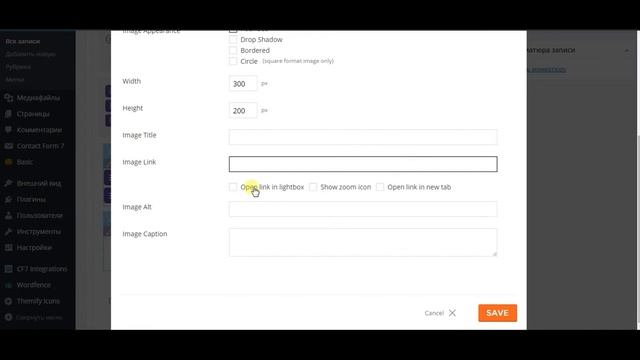This screenshot has width=640, height=360.
Task: Click the CF7 Integrations icon
Action: [8, 269]
